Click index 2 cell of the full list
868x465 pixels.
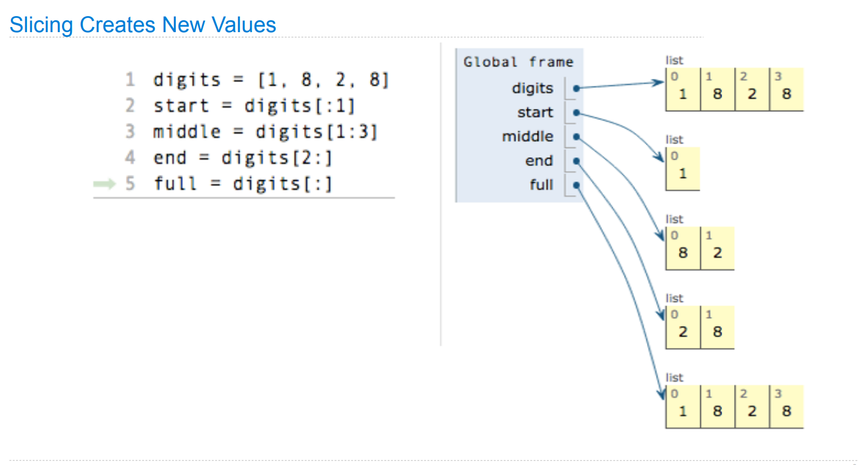(752, 406)
